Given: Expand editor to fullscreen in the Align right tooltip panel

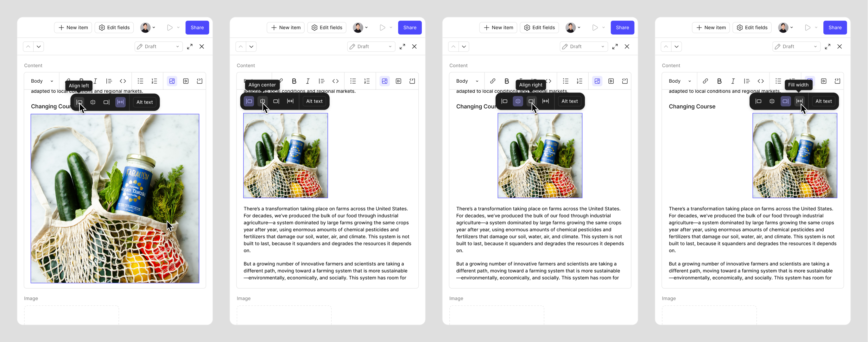Looking at the screenshot, I should [615, 47].
